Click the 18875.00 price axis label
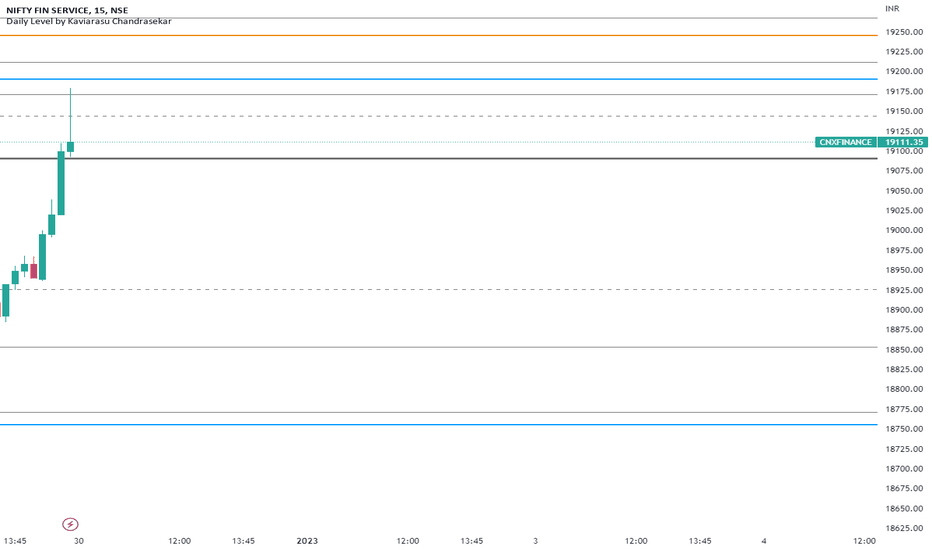Image resolution: width=932 pixels, height=550 pixels. (x=904, y=329)
